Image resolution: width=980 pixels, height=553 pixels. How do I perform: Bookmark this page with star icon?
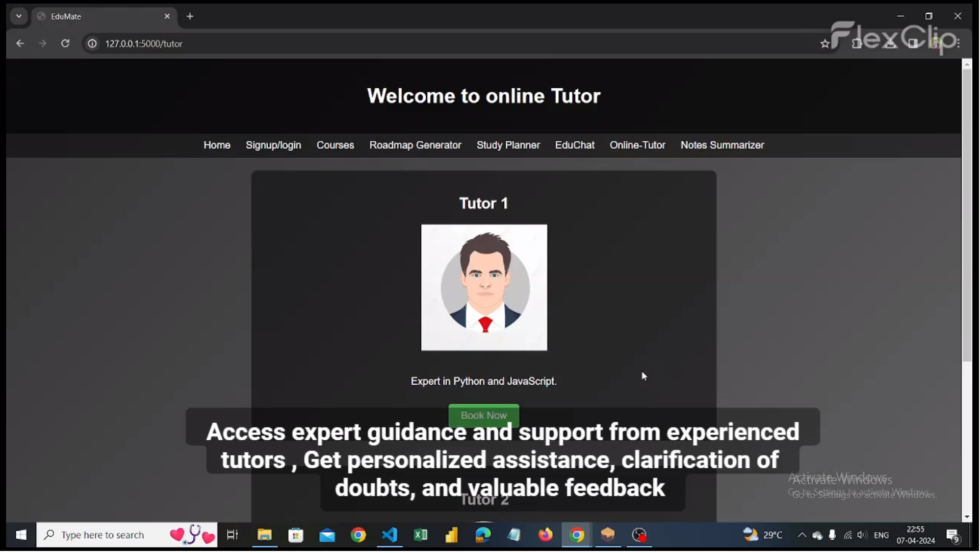(x=826, y=44)
